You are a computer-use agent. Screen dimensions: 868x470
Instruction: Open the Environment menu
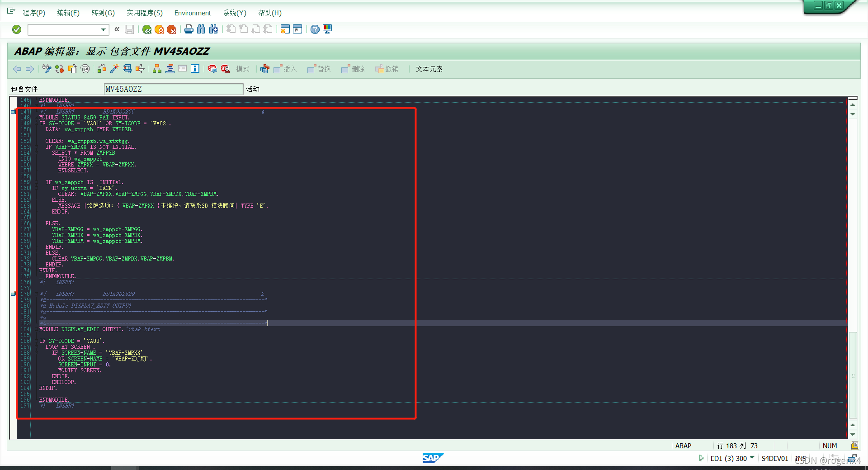coord(193,13)
